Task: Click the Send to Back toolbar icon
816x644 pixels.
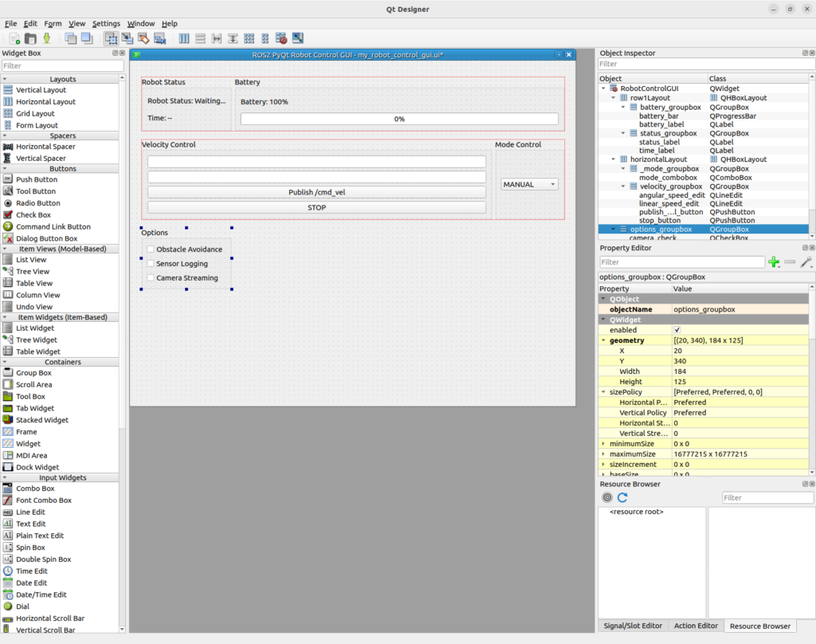Action: click(x=71, y=38)
